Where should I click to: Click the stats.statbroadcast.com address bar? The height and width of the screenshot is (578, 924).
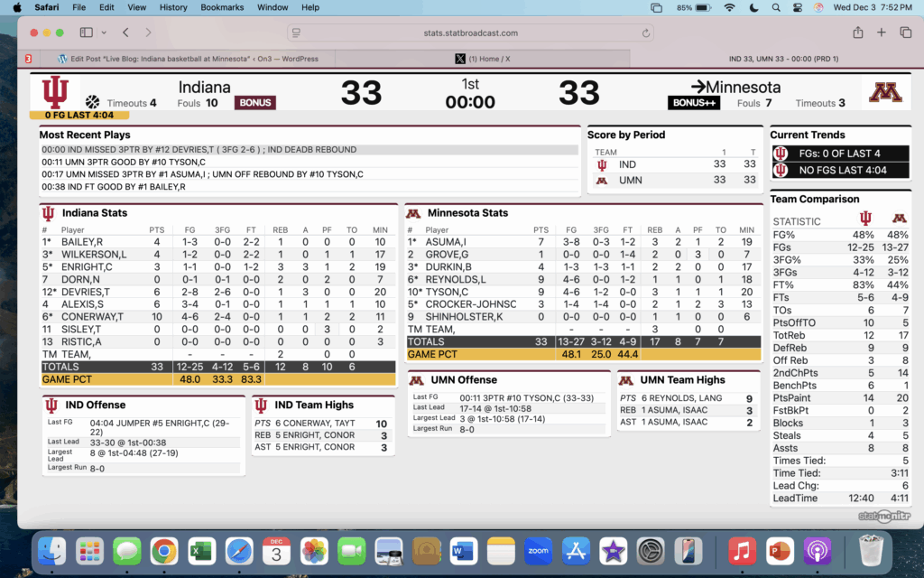(470, 33)
